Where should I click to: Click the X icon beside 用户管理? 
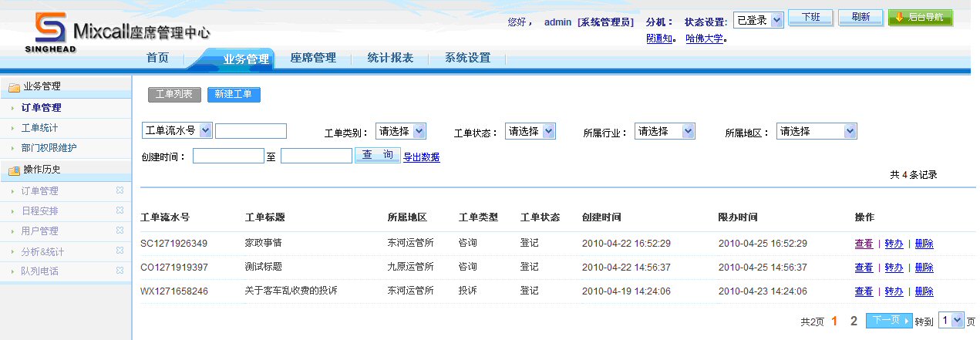(120, 231)
